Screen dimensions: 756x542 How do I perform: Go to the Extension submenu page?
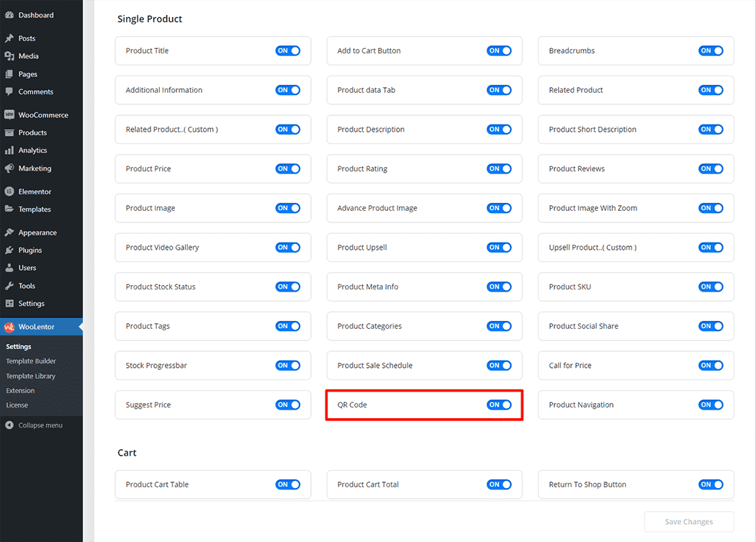coord(20,390)
